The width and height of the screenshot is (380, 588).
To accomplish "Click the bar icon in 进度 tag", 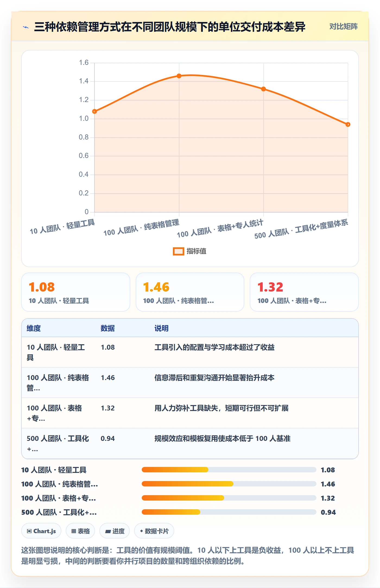I will (x=108, y=532).
